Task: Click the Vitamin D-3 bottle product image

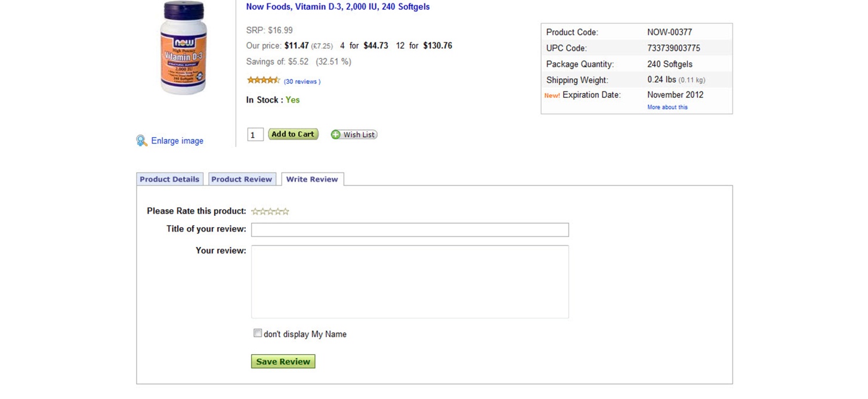Action: (x=183, y=48)
